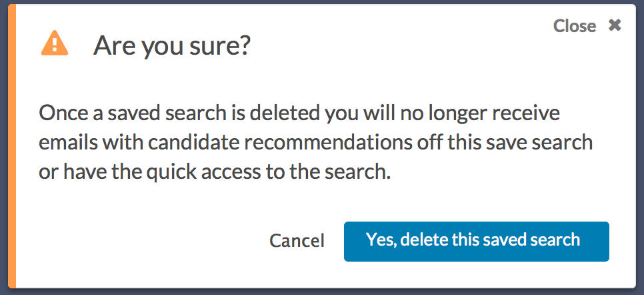
Task: Click the line 'or have the quick access'
Action: [214, 173]
